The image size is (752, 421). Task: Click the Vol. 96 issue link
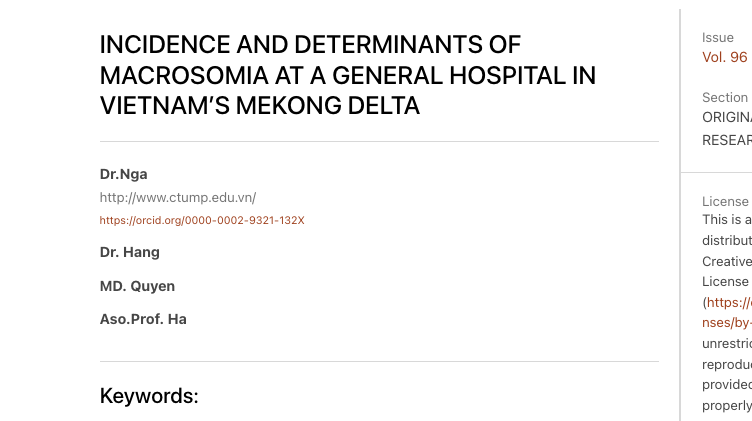point(725,57)
